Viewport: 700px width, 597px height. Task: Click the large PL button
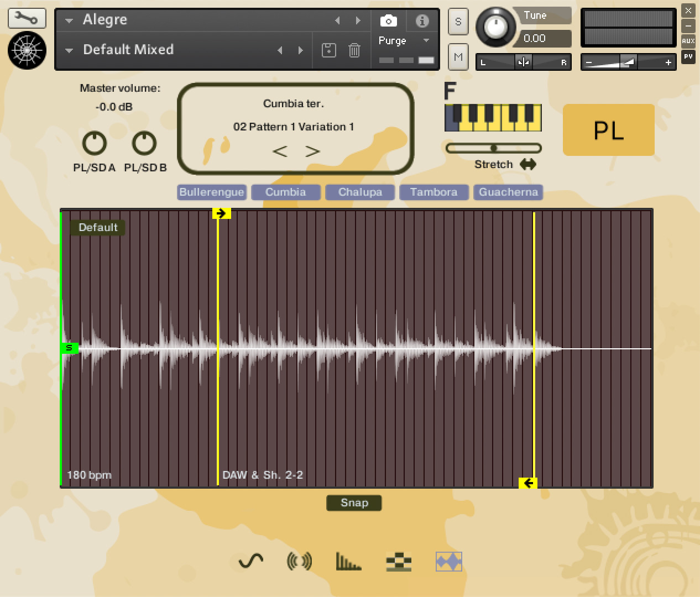608,129
